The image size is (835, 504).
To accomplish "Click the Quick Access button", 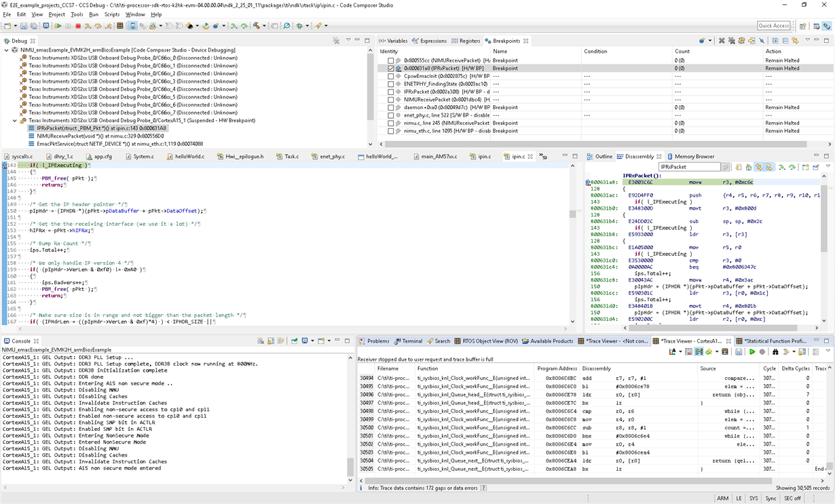I will (x=773, y=26).
